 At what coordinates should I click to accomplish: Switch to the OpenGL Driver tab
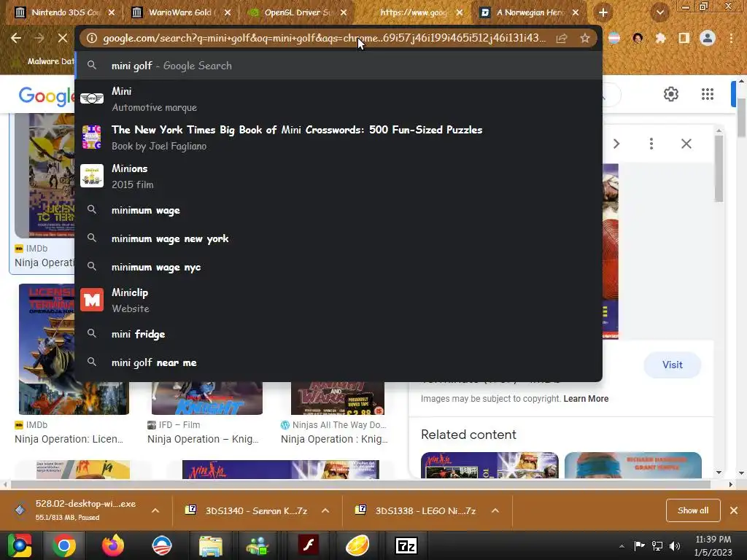click(298, 12)
